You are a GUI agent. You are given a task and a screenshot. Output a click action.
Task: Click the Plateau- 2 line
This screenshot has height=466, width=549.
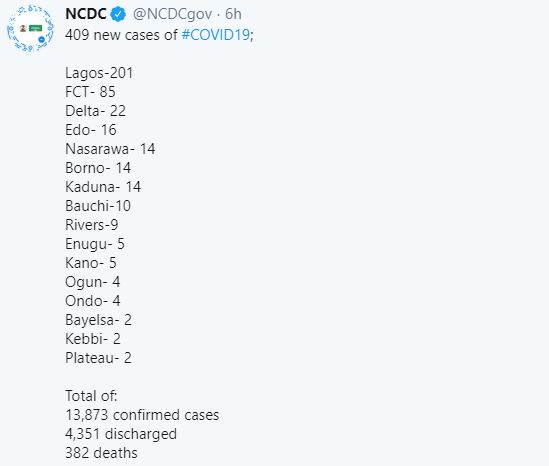click(98, 358)
